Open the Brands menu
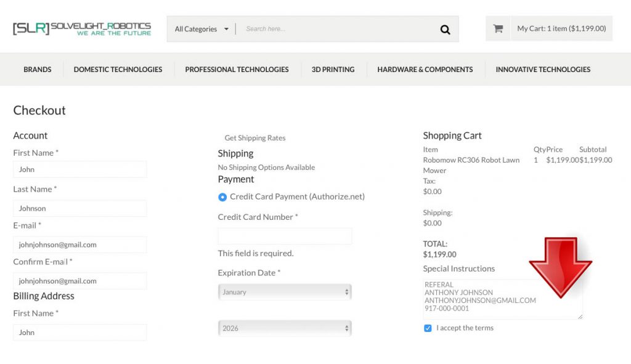Screen dimensions: 631x364 click(x=38, y=70)
